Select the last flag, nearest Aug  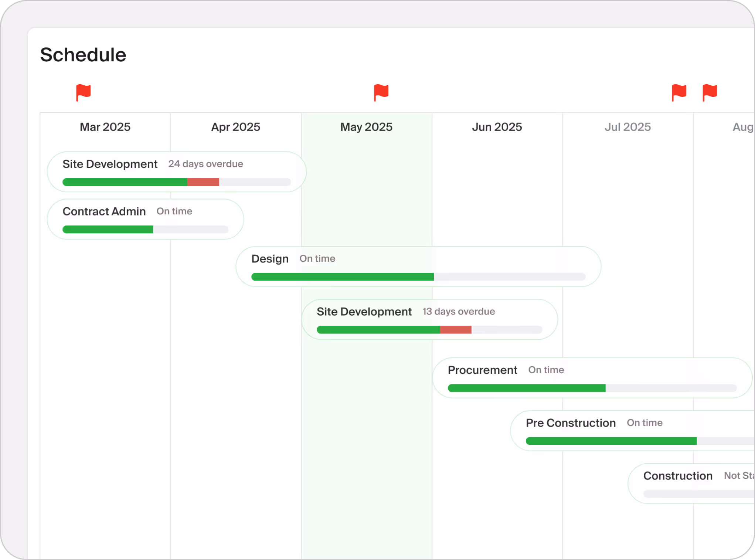(x=710, y=92)
